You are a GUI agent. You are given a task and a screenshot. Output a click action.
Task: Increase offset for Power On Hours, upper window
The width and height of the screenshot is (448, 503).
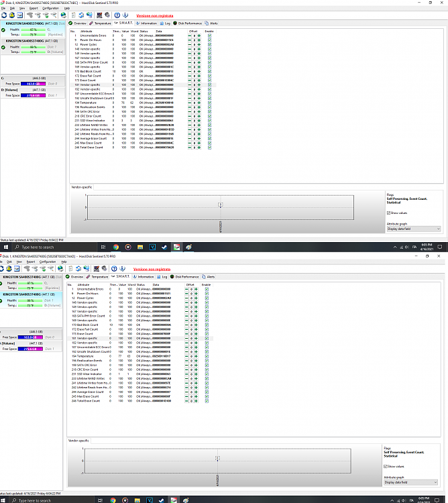199,40
